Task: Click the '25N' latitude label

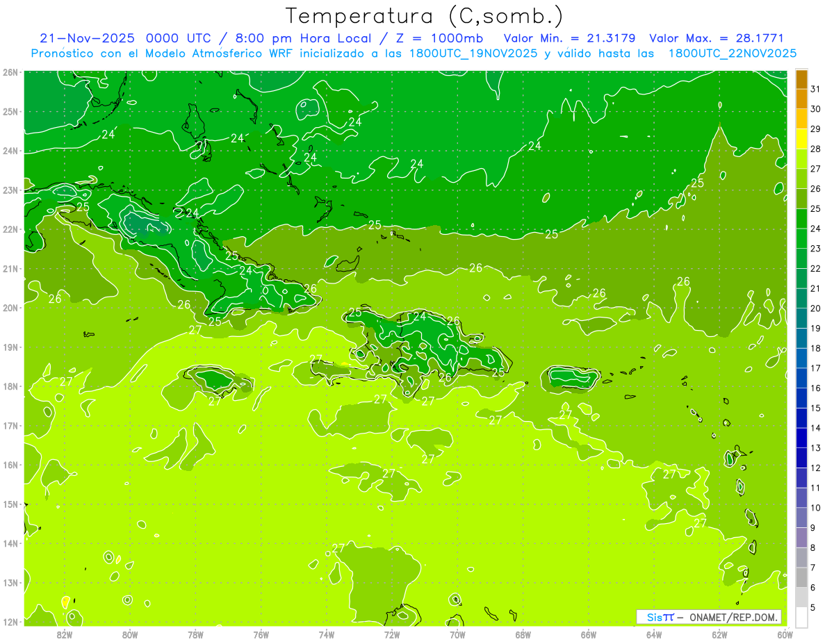Action: [x=10, y=112]
